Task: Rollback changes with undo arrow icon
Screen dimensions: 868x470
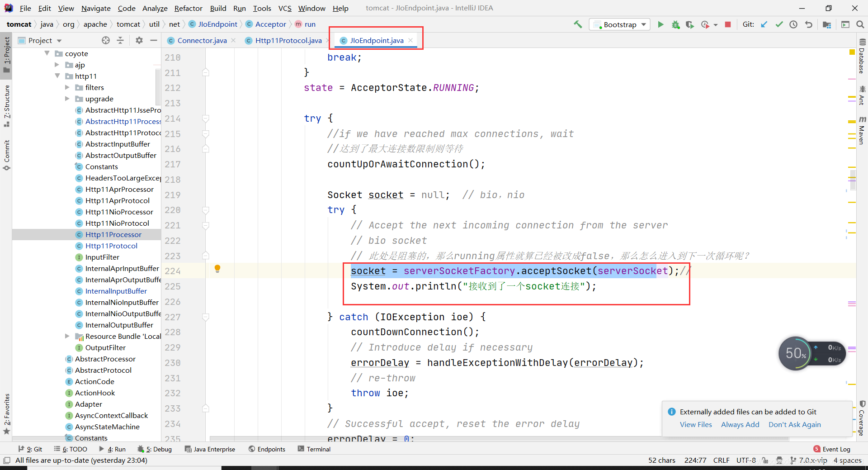Action: click(x=809, y=24)
